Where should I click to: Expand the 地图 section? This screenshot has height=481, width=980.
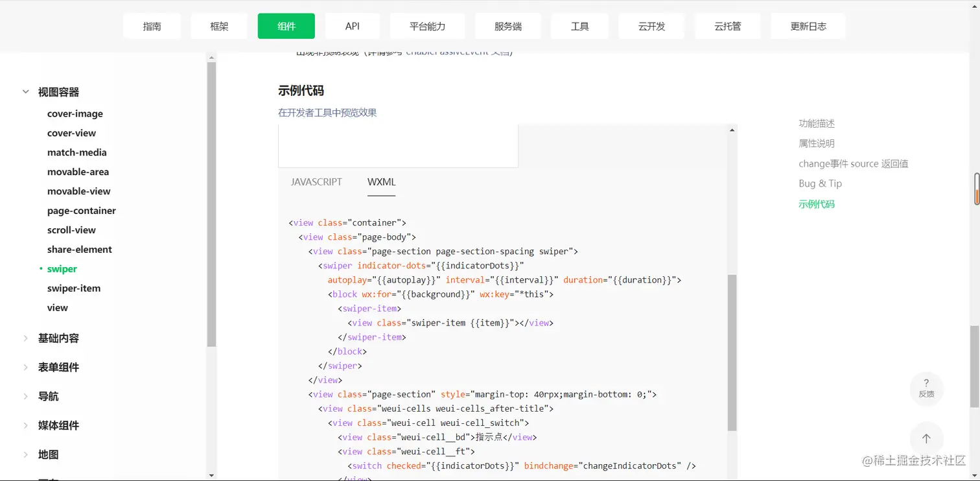tap(48, 455)
